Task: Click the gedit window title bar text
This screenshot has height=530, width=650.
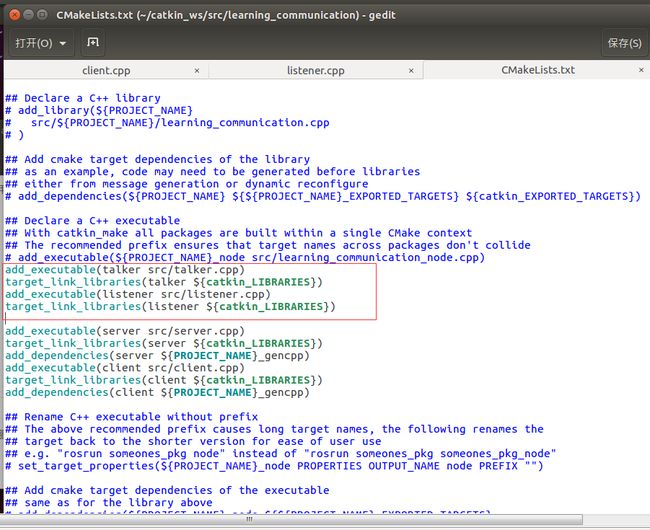Action: 226,15
